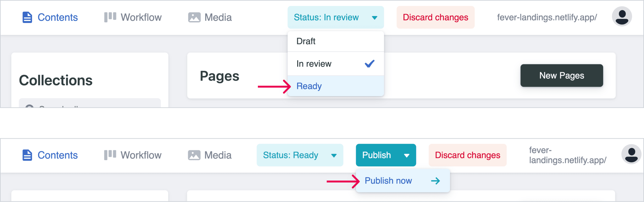
Task: Open the user avatar icon in top bar
Action: 622,17
